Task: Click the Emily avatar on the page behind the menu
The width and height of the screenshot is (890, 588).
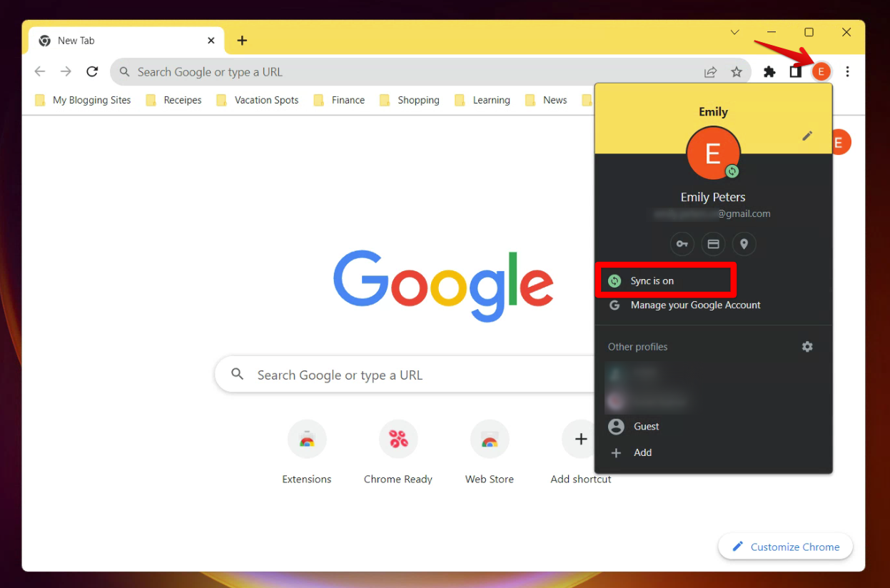Action: [841, 142]
